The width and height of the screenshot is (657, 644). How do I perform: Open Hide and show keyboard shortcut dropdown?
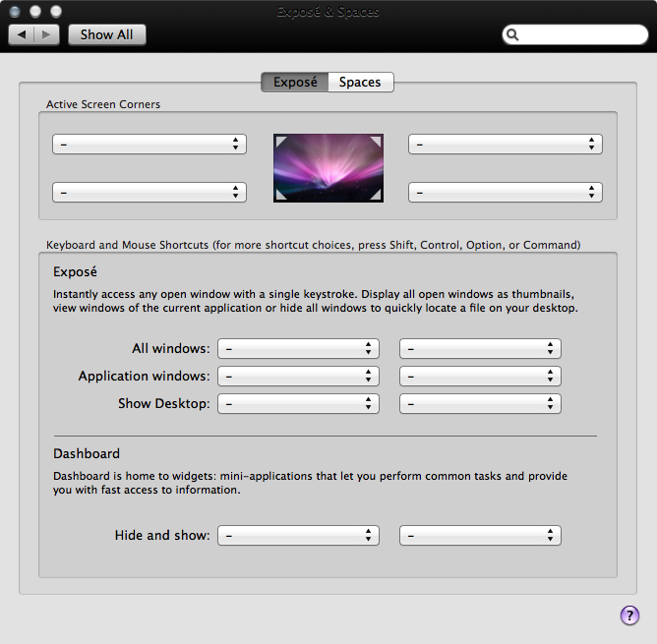(x=298, y=536)
